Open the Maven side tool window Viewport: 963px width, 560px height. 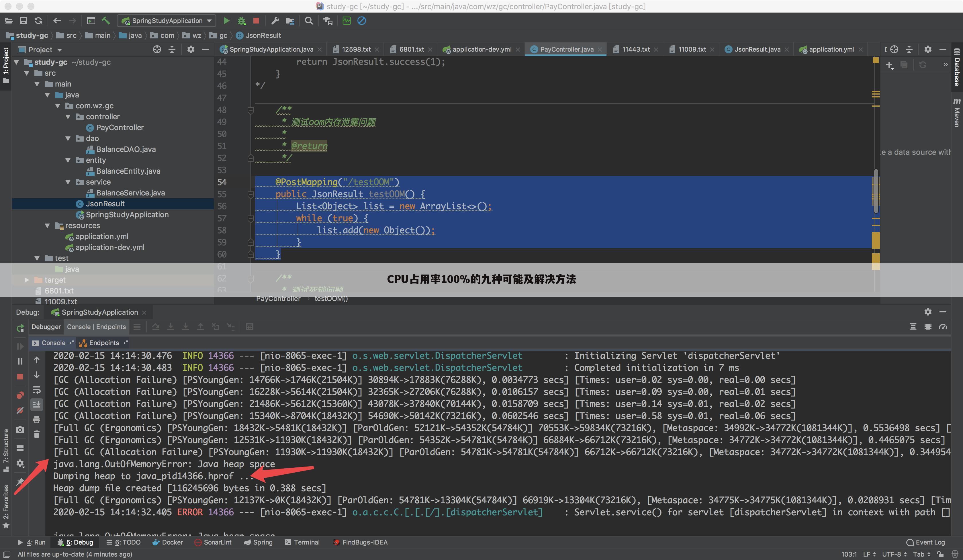pyautogui.click(x=957, y=112)
